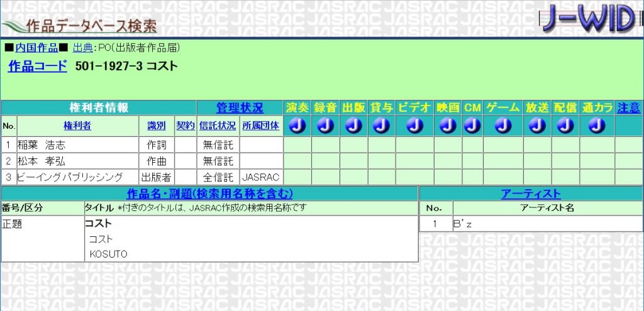Click the 作曲 cell
This screenshot has width=644, height=311.
(x=156, y=161)
